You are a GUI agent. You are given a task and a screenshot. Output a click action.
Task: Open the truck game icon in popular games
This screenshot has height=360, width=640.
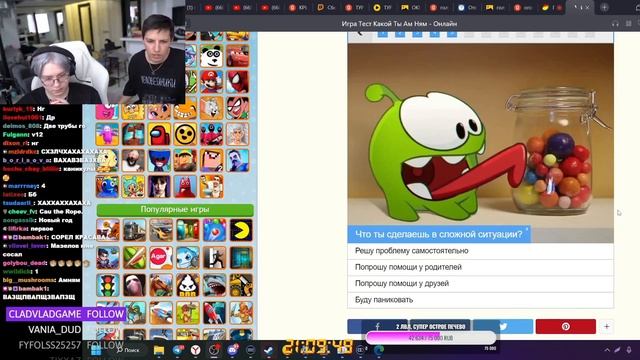[134, 230]
